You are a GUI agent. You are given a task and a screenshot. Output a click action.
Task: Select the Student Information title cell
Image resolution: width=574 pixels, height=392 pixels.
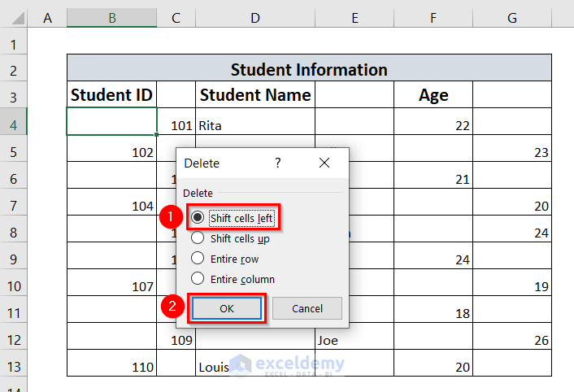pos(309,69)
